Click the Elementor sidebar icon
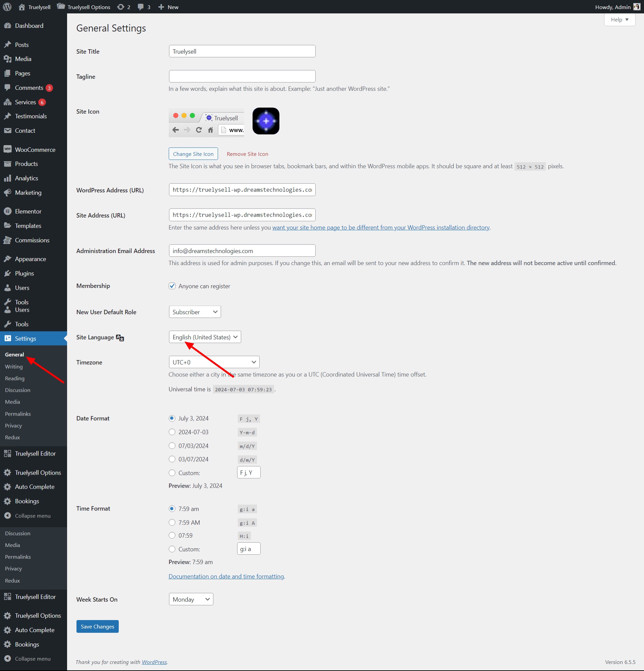The image size is (644, 671). (7, 211)
